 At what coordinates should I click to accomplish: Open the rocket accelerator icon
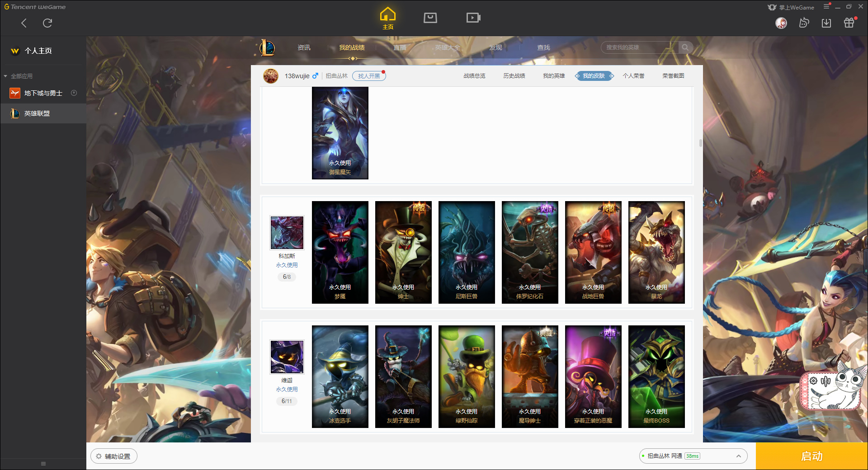pyautogui.click(x=804, y=23)
